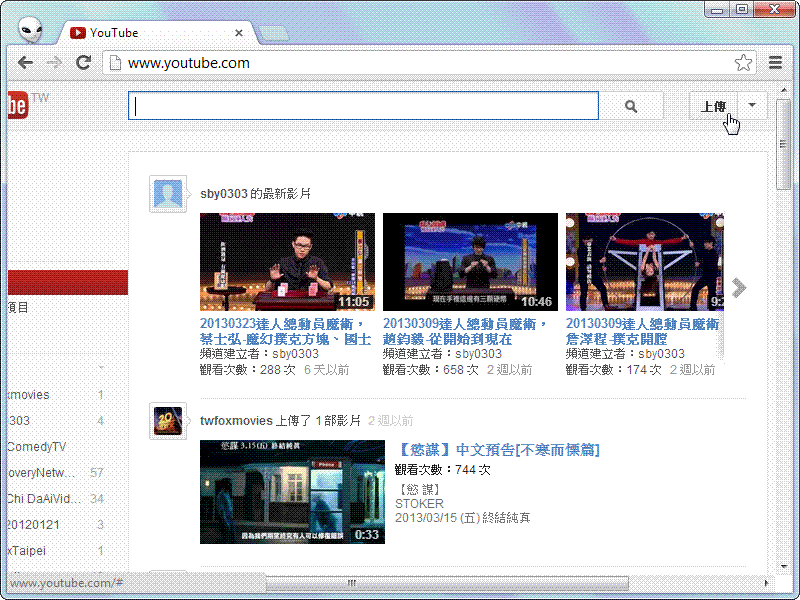
Task: Show next videos with right chevron
Action: click(x=738, y=288)
